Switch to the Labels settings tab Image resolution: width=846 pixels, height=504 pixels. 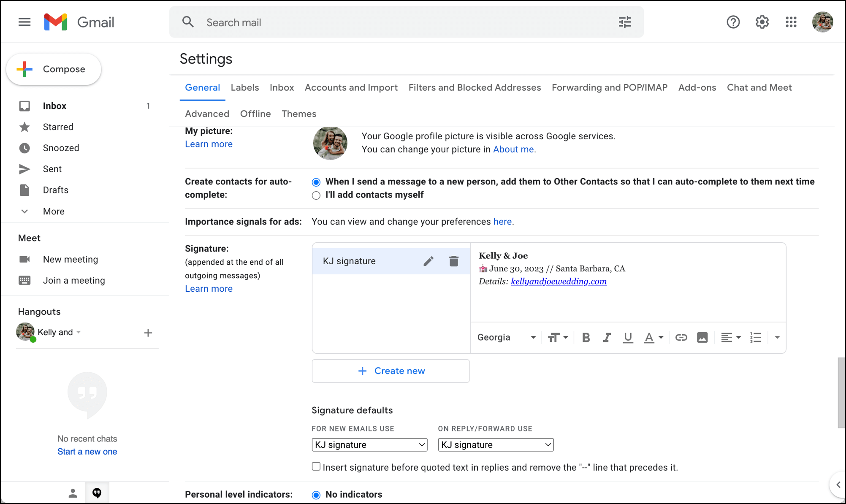tap(245, 87)
